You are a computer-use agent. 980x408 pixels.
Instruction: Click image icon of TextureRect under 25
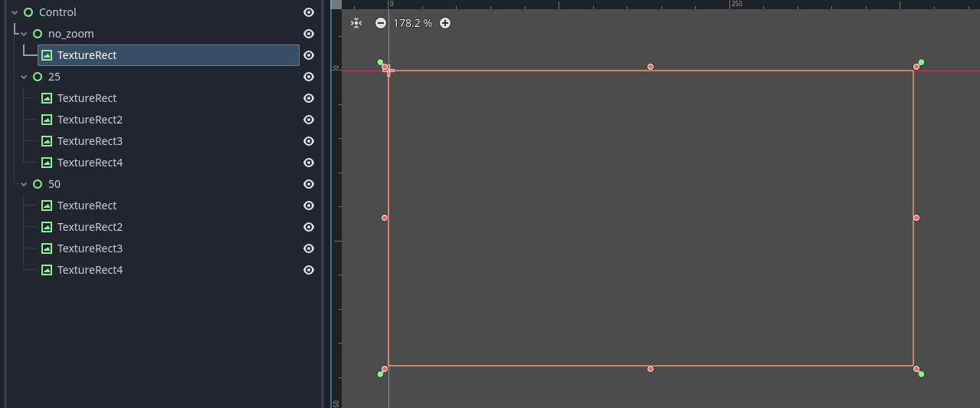[x=47, y=98]
